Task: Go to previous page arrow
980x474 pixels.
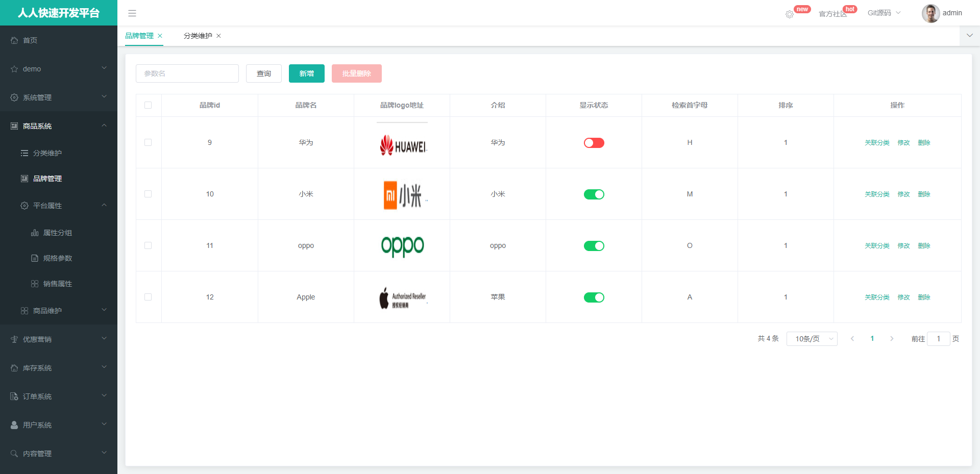Action: (x=852, y=339)
